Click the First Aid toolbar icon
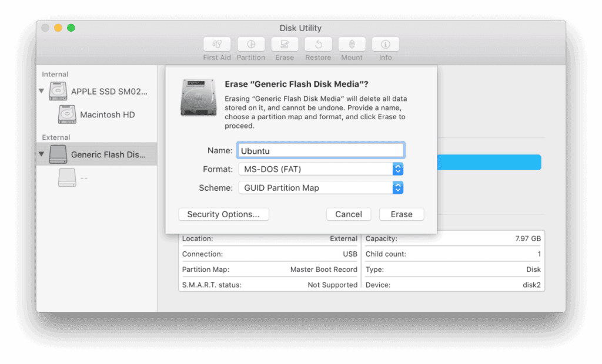The height and width of the screenshot is (364, 602). pos(217,45)
